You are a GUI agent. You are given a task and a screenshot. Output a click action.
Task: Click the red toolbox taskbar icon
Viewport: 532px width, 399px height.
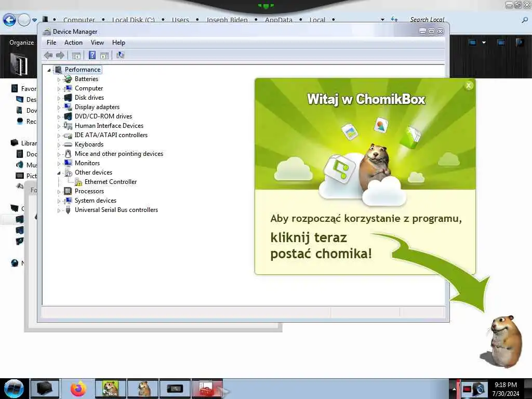click(x=207, y=389)
